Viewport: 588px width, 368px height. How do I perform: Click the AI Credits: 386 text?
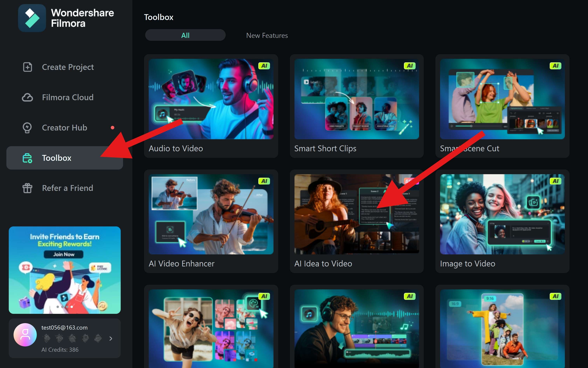click(x=60, y=350)
